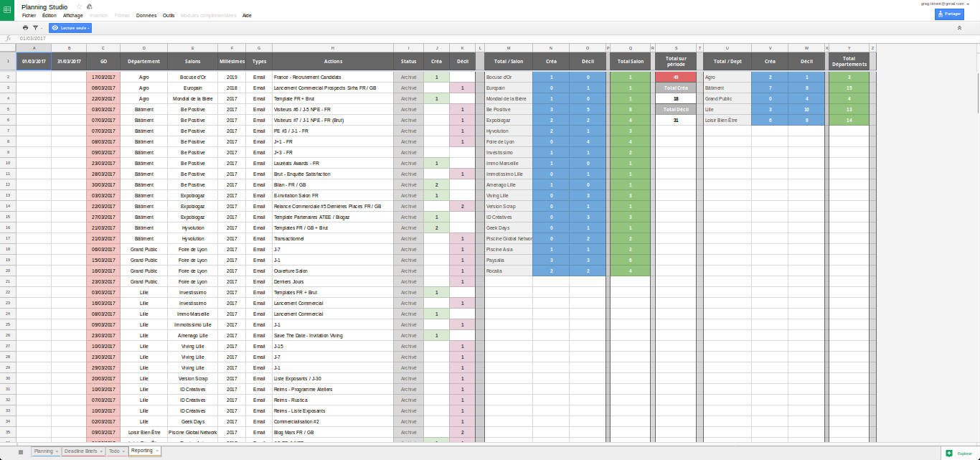Open the Outils menu item
Screen dimensions: 980x460
point(168,15)
